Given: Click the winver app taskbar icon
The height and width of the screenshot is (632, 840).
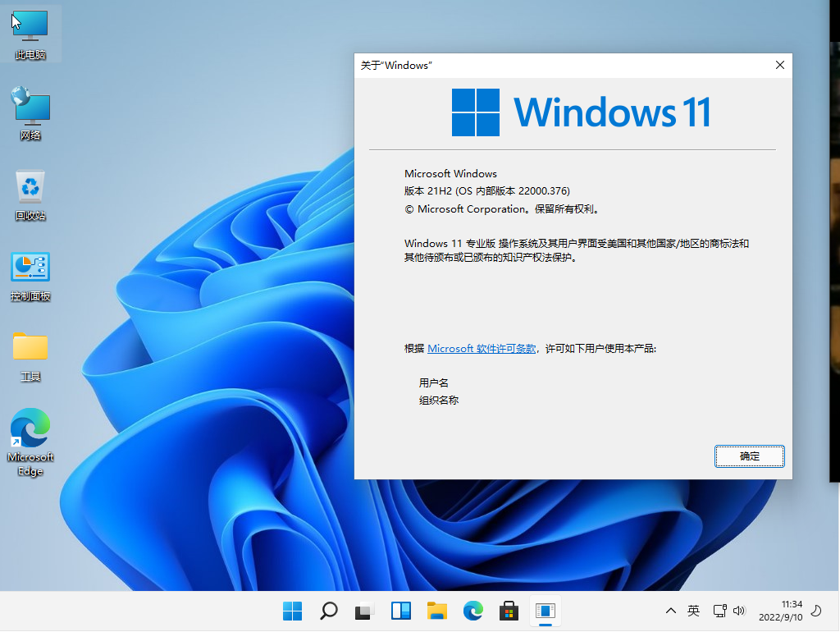Looking at the screenshot, I should [x=545, y=611].
